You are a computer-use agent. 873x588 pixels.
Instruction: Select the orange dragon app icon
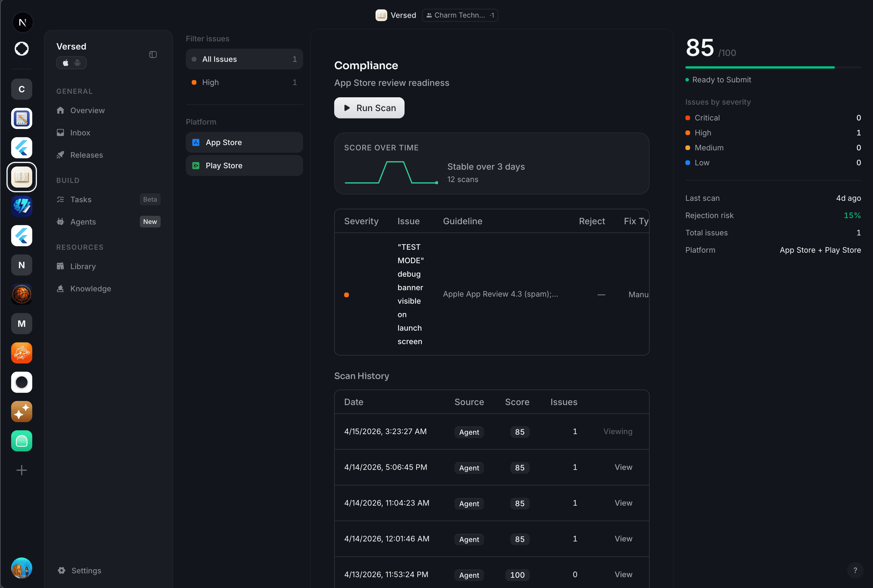pos(22,353)
